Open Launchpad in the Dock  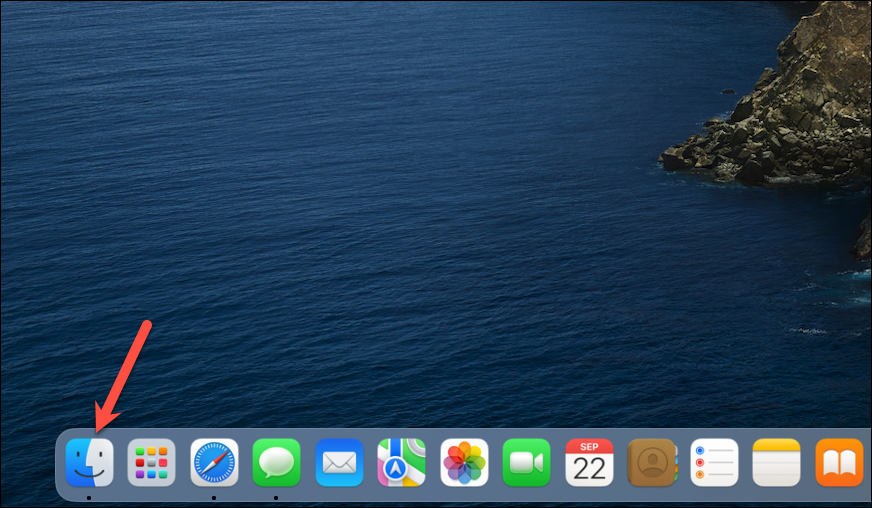(151, 462)
